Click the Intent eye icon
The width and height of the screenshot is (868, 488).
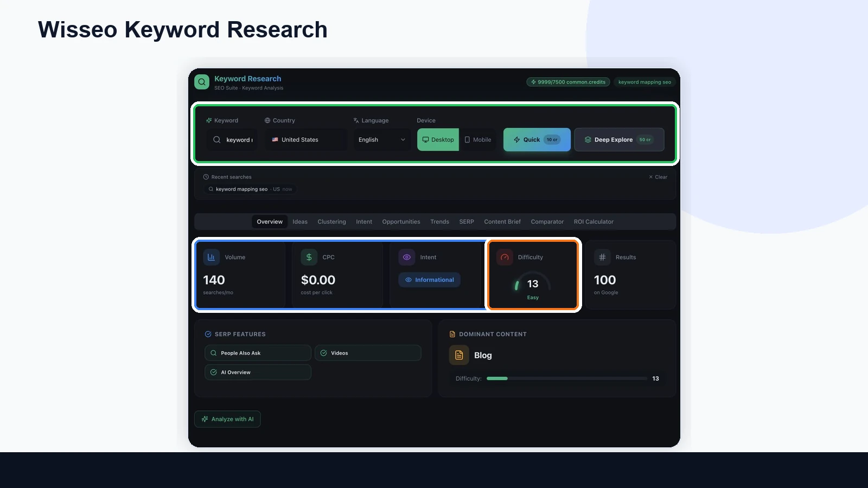click(407, 257)
